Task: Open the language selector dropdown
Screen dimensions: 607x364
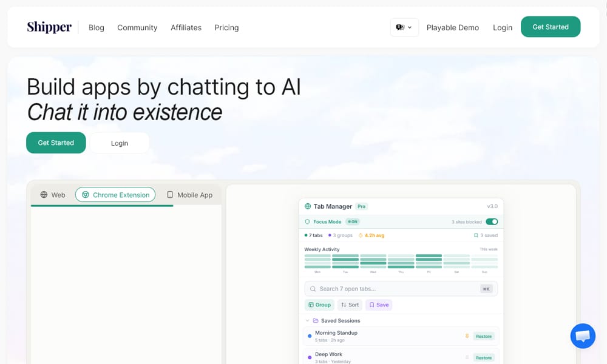Action: click(x=404, y=27)
